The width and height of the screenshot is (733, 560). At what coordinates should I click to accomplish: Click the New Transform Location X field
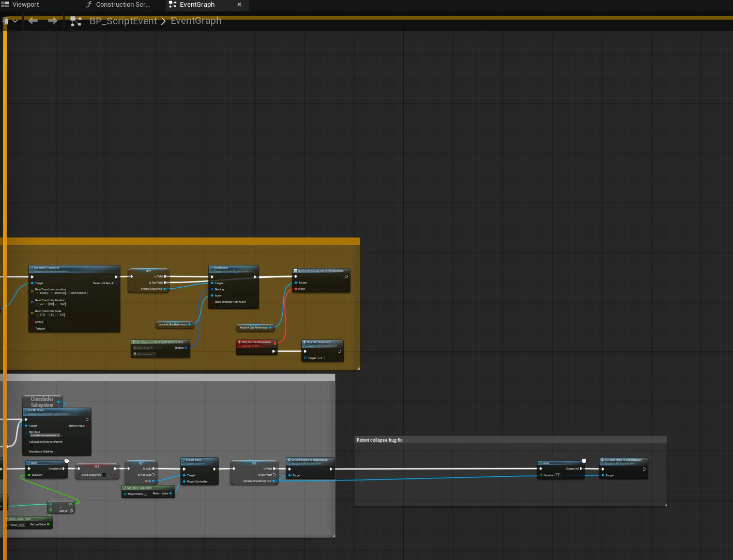[44, 293]
